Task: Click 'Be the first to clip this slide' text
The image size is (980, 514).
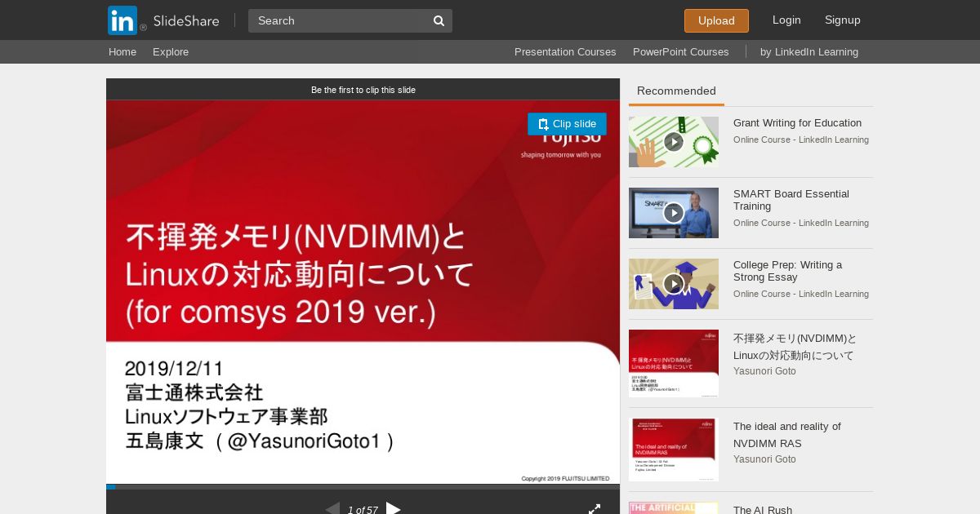Action: pos(363,90)
